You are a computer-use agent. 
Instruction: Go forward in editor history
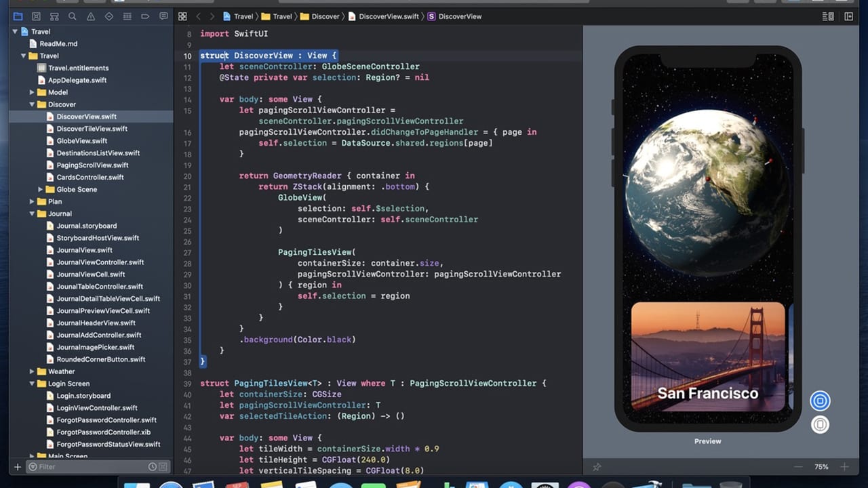(212, 16)
